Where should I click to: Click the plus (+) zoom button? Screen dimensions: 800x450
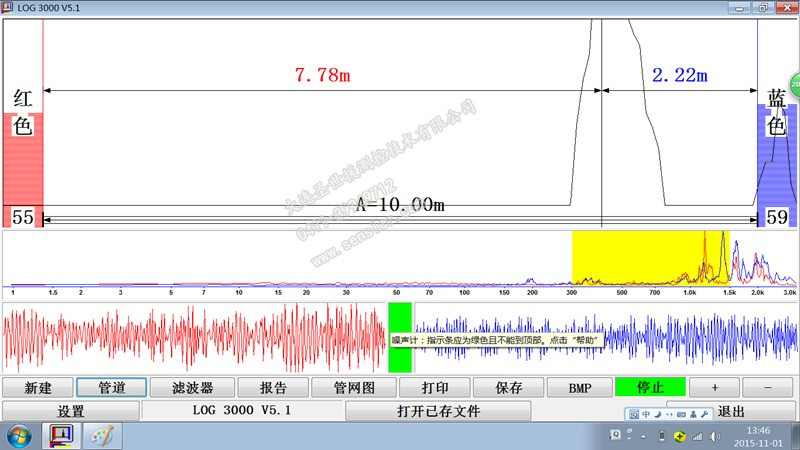[x=713, y=387]
